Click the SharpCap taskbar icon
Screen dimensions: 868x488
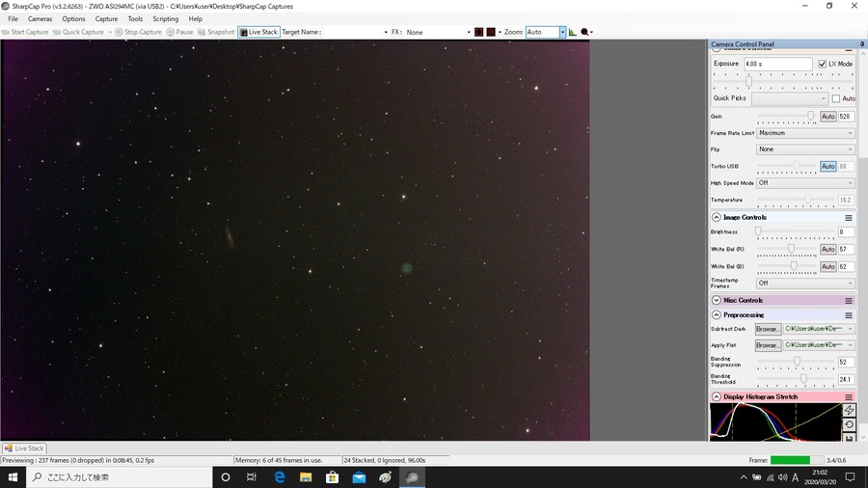click(x=412, y=477)
